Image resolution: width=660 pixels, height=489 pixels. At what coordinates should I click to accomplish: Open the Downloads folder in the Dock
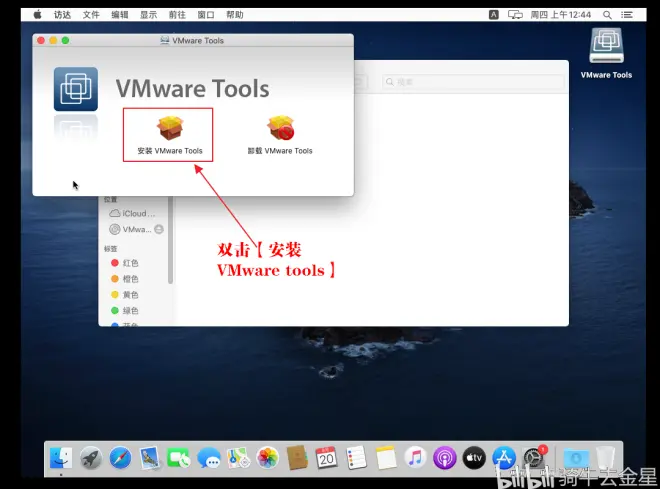[x=576, y=458]
